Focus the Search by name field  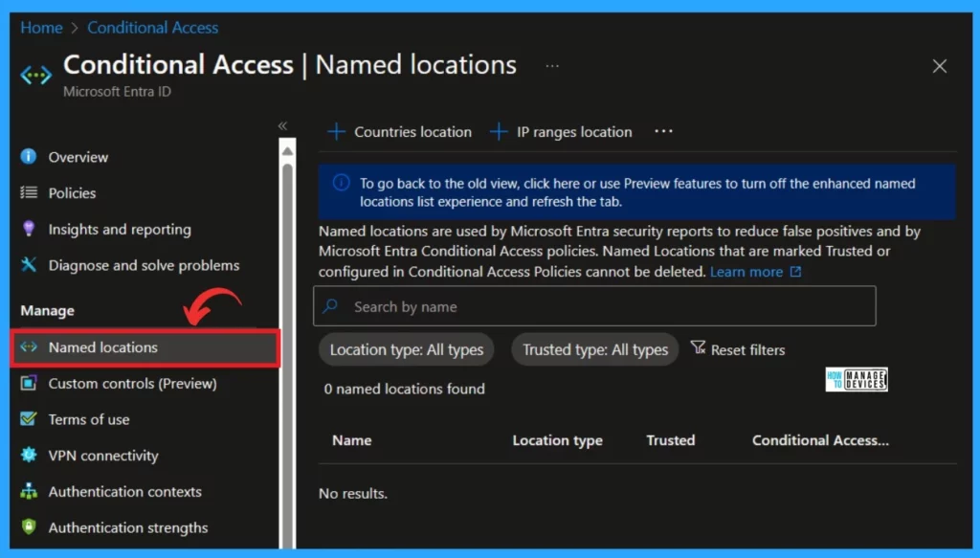click(x=594, y=306)
